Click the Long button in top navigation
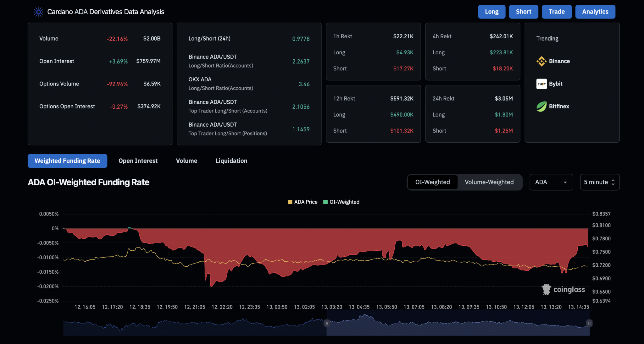The image size is (644, 344). 491,12
